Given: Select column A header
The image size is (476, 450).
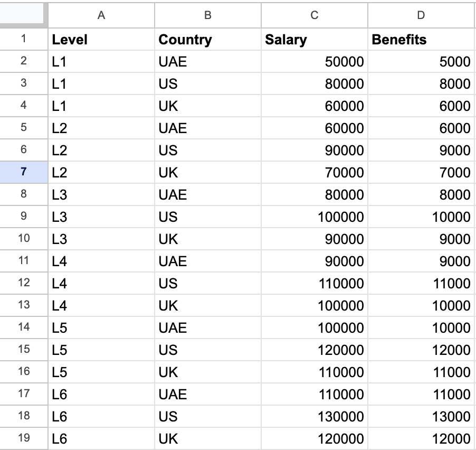Looking at the screenshot, I should (101, 15).
